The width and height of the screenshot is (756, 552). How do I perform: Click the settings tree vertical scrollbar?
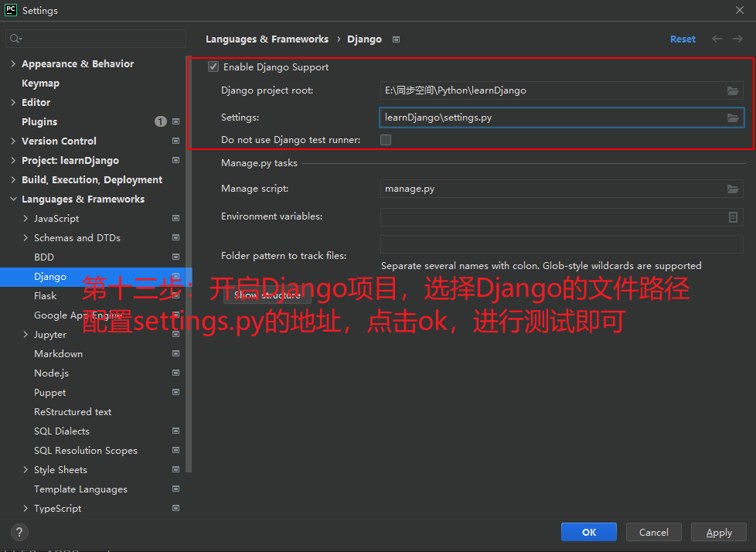(189, 264)
